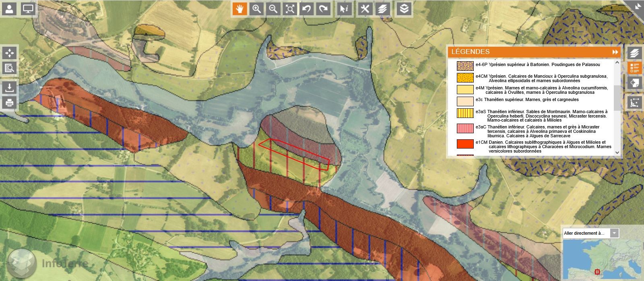Viewport: 644px width, 281px height.
Task: Open the download data tool
Action: pyautogui.click(x=9, y=87)
